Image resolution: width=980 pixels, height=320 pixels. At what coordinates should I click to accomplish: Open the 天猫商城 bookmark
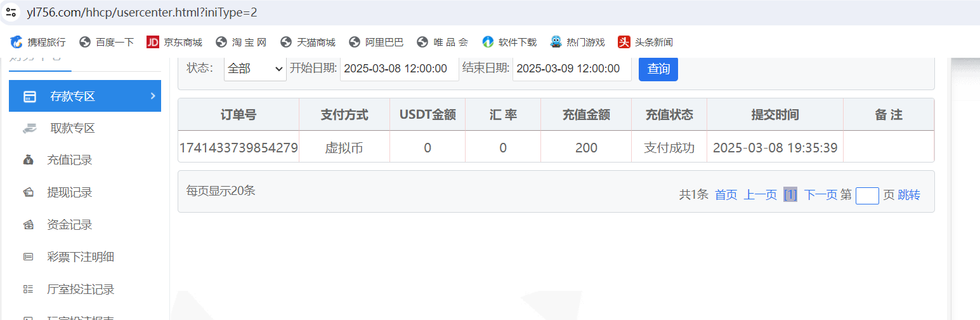pyautogui.click(x=308, y=43)
